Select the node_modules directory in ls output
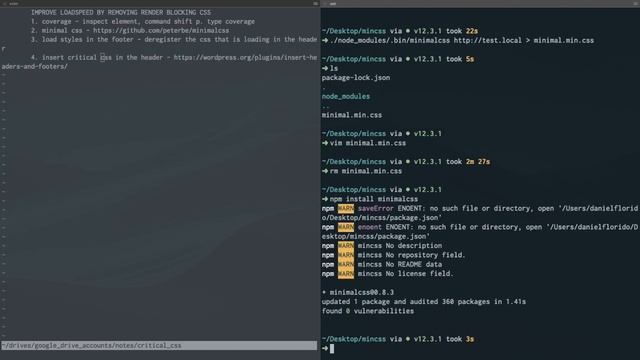Screen dimensions: 640x360 (346, 96)
